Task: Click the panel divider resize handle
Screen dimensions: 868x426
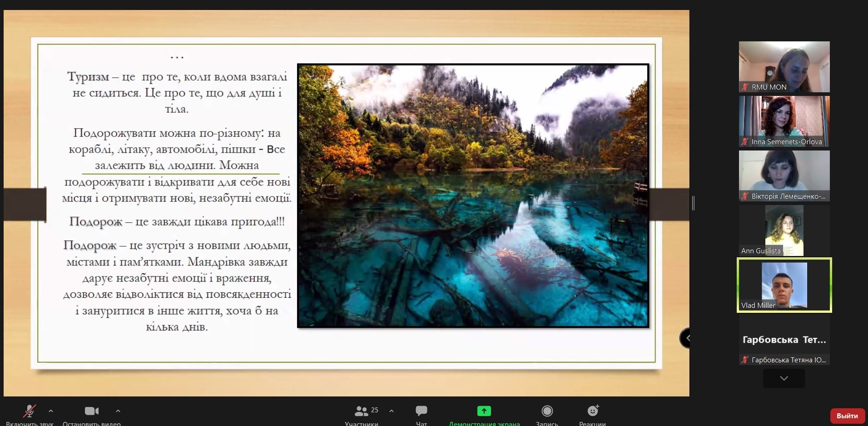Action: point(693,203)
